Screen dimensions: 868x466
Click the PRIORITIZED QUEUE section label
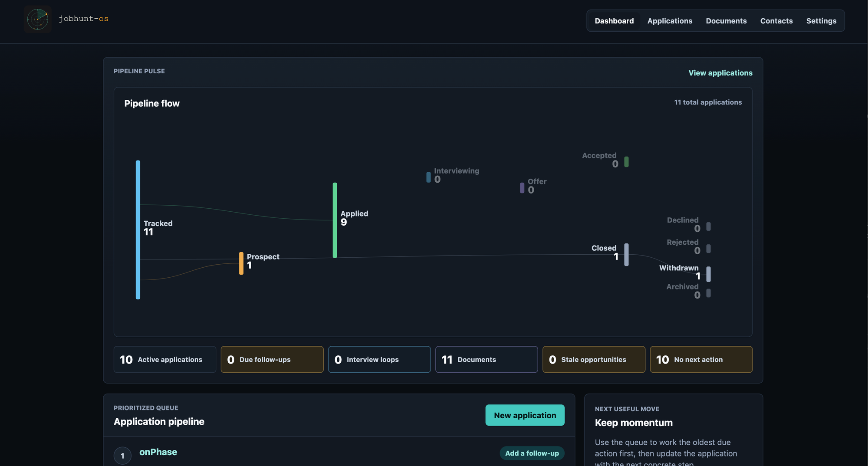(146, 408)
